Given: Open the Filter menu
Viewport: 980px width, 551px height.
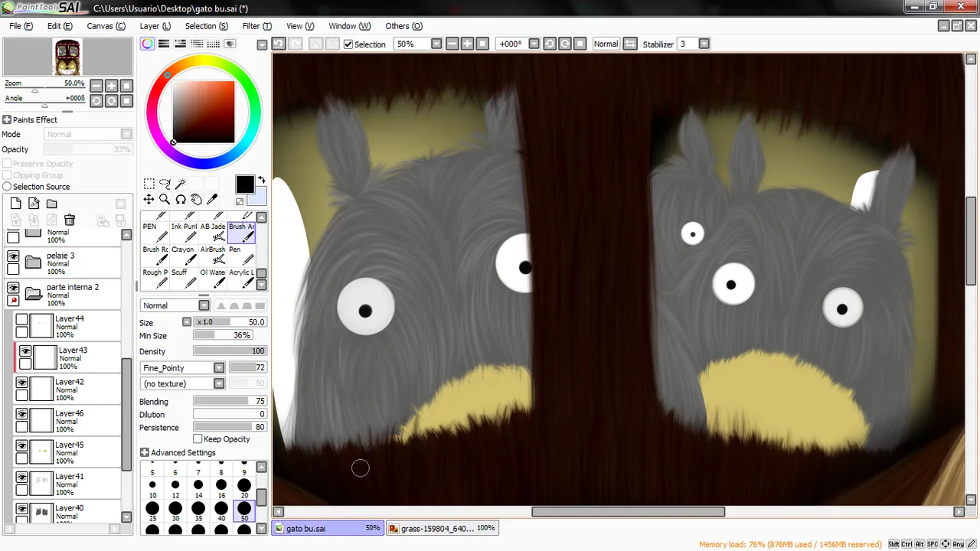Looking at the screenshot, I should click(256, 26).
